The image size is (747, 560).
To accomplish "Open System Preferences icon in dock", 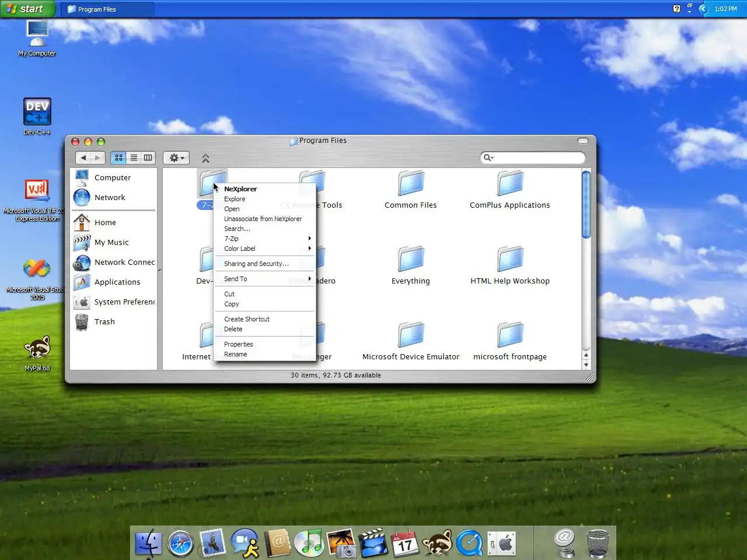I will pyautogui.click(x=502, y=543).
